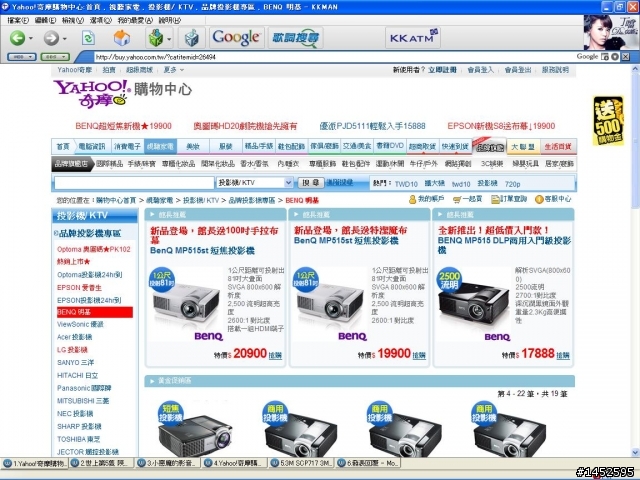Click 搶購 next to price 20900
Screen dimensions: 640x480
(276, 356)
